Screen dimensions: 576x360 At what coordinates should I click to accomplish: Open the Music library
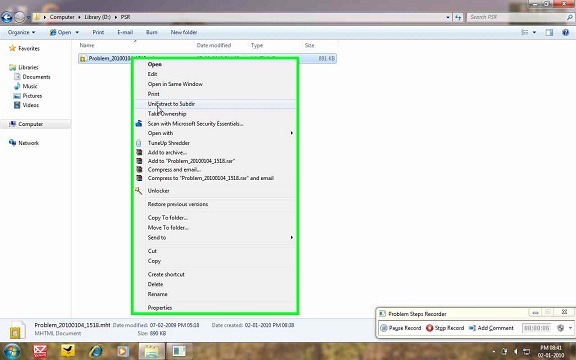(x=25, y=86)
